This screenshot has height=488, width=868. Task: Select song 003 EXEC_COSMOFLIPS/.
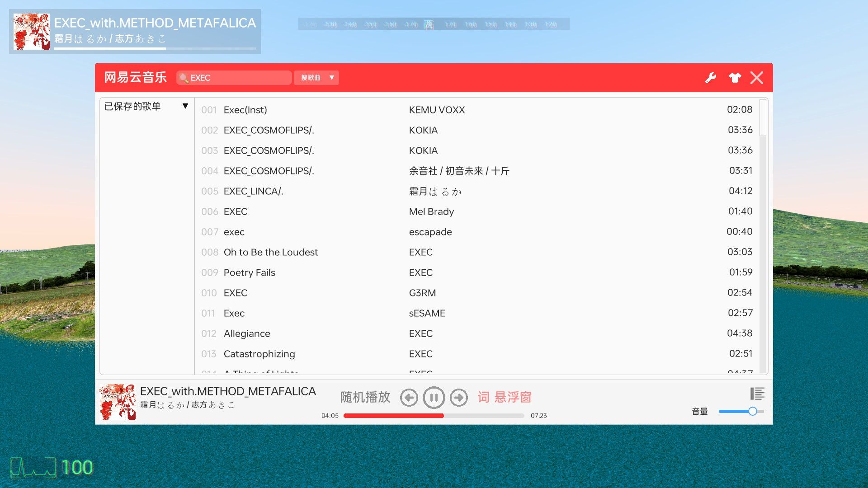tap(477, 150)
